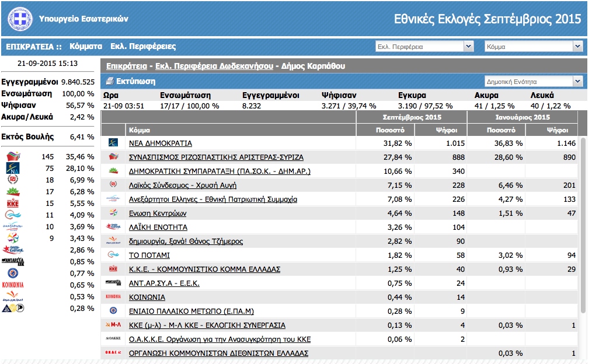This screenshot has width=592, height=364.
Task: Click the ΟΡΓΑΝΩΣΗ ΚΟΜΜΟΥΝΙΣΤΩΝ ΔΙΕΘΝΙΣΤΩΝ row logo
Action: click(113, 352)
